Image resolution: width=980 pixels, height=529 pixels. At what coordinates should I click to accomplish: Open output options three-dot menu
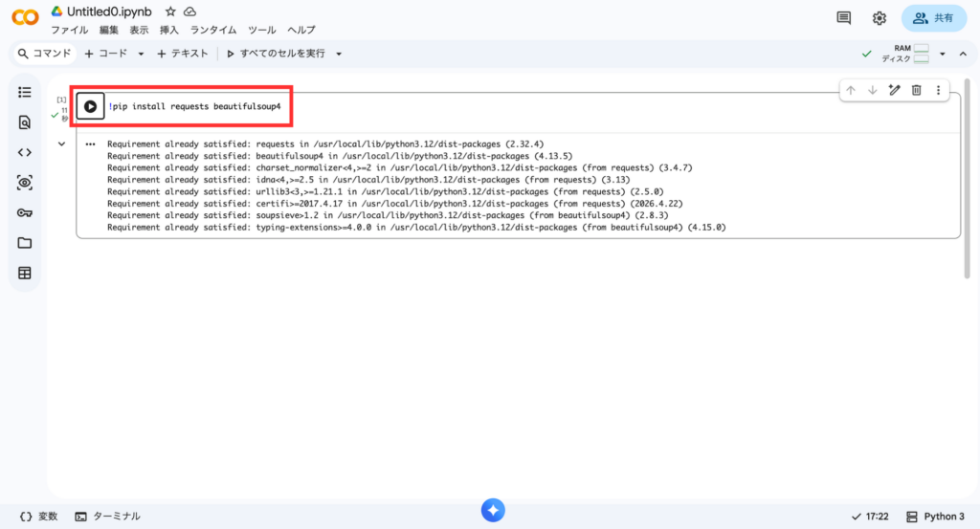click(x=90, y=144)
